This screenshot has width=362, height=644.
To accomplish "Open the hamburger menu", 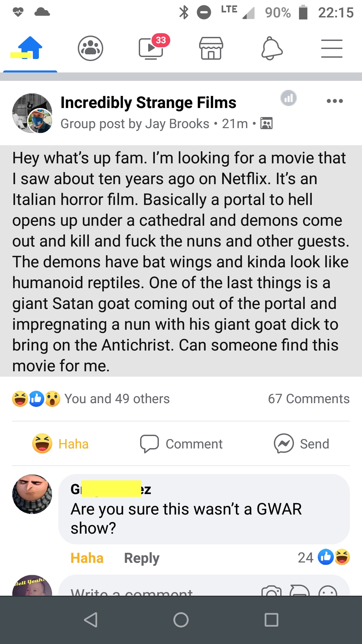I will tap(332, 49).
